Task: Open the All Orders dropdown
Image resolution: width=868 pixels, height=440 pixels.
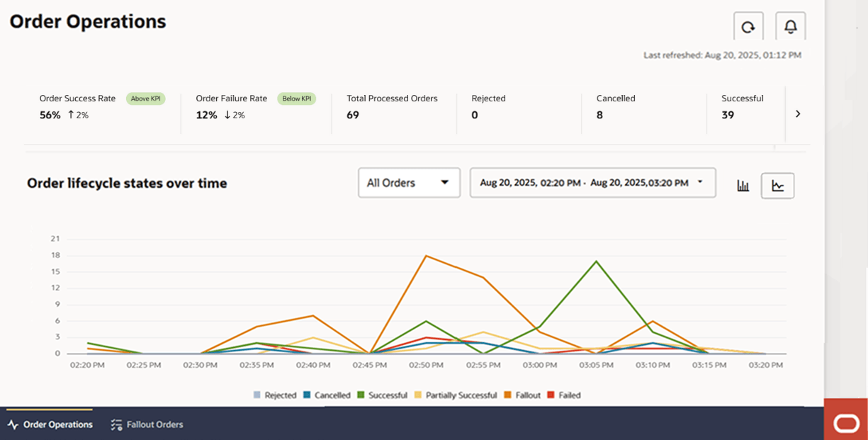Action: coord(409,183)
